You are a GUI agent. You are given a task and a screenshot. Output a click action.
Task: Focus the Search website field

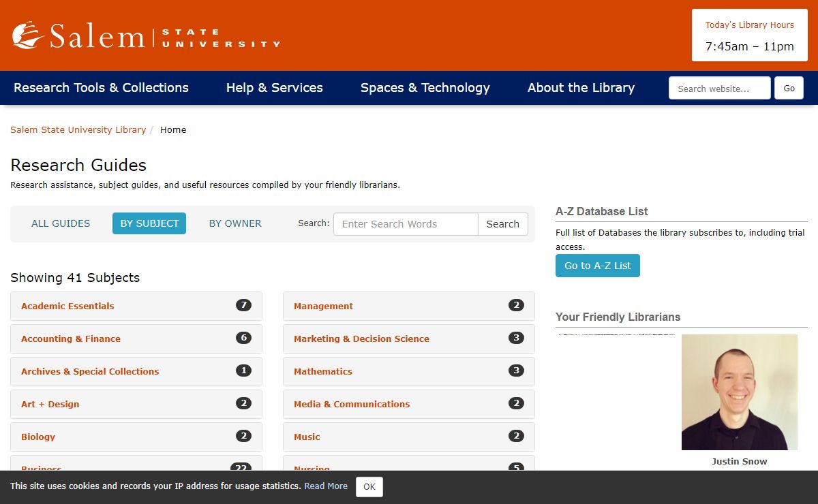tap(720, 88)
